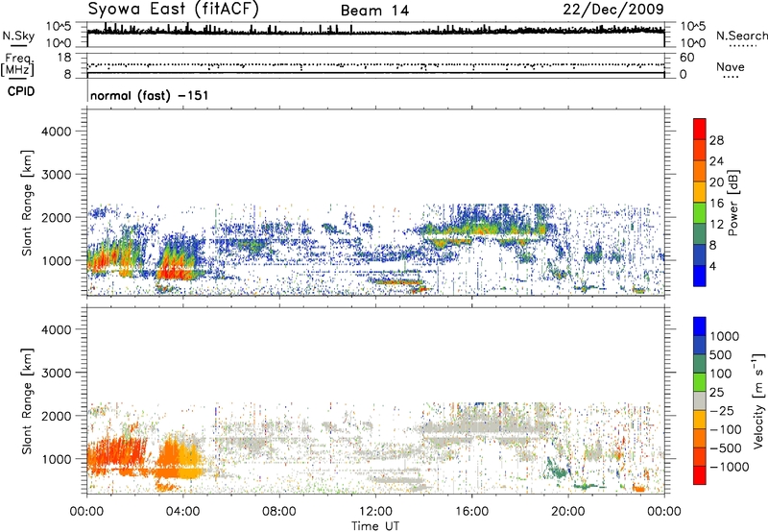This screenshot has width=768, height=532.
Task: Click the velocity colorbar value 1000
Action: [x=725, y=336]
